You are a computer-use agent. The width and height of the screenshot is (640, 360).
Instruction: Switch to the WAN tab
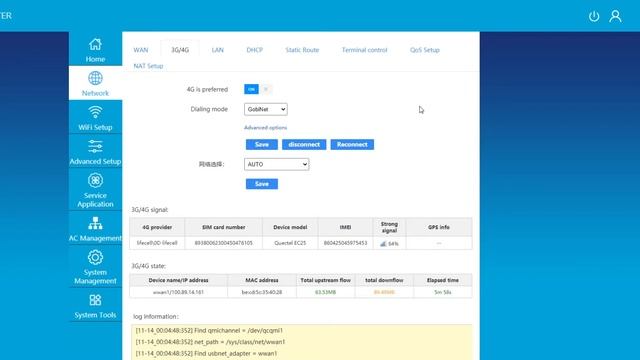click(x=141, y=50)
